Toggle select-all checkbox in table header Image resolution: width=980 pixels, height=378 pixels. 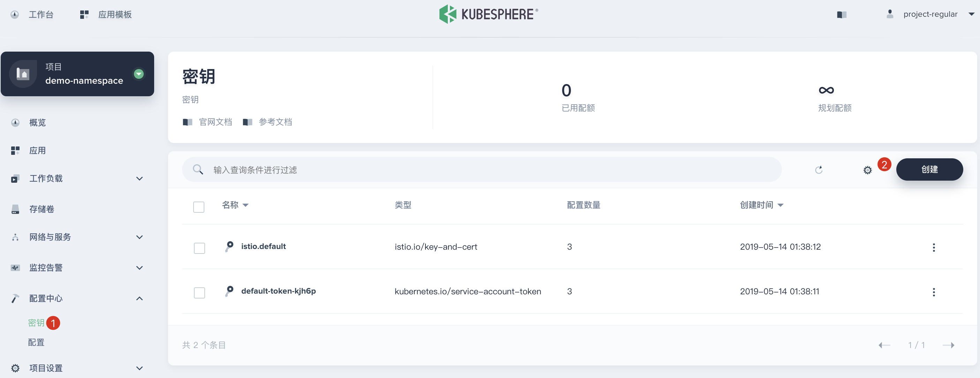pos(198,207)
